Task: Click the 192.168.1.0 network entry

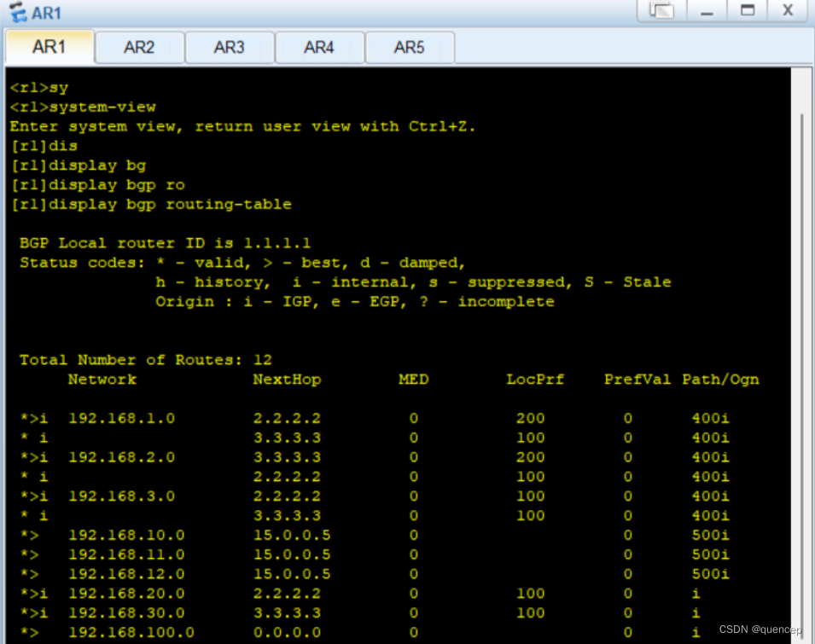Action: click(x=122, y=418)
